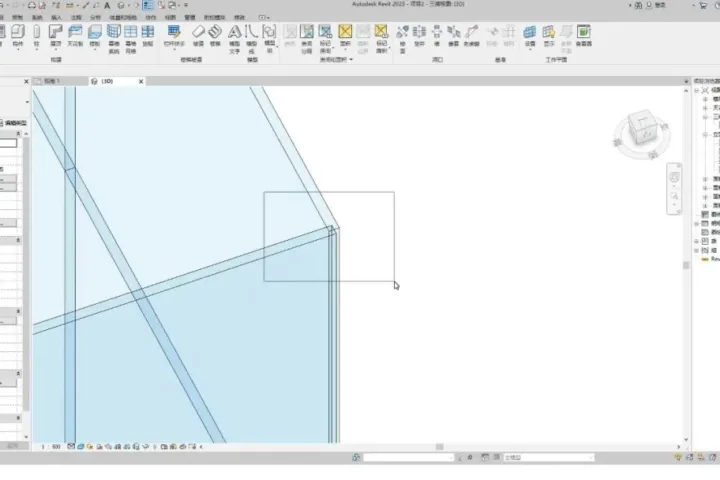This screenshot has width=720, height=480.
Task: Open the workset dropdown in status bar
Action: pyautogui.click(x=408, y=457)
